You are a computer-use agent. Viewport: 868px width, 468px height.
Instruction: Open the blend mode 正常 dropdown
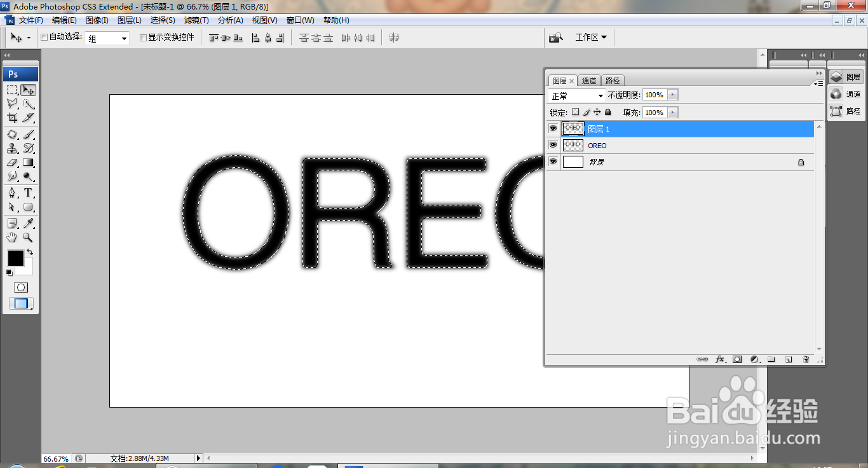(x=577, y=95)
